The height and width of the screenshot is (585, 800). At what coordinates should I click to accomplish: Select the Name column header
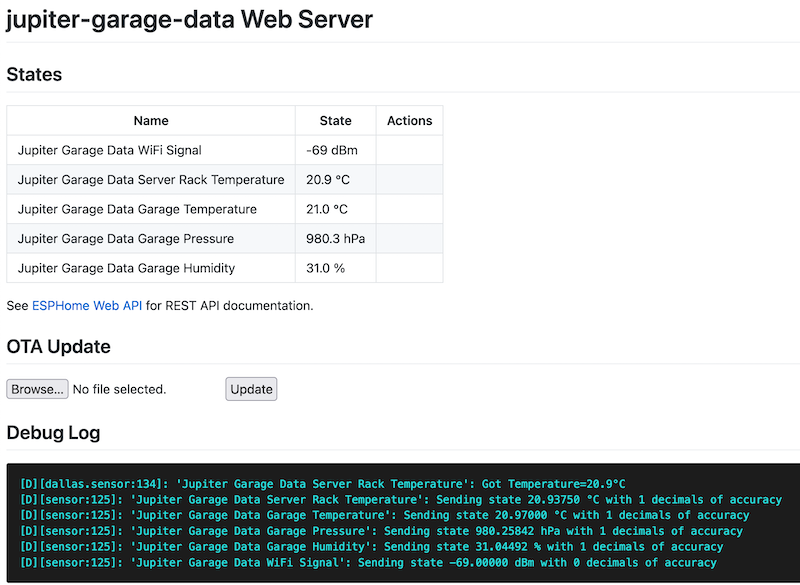click(151, 121)
